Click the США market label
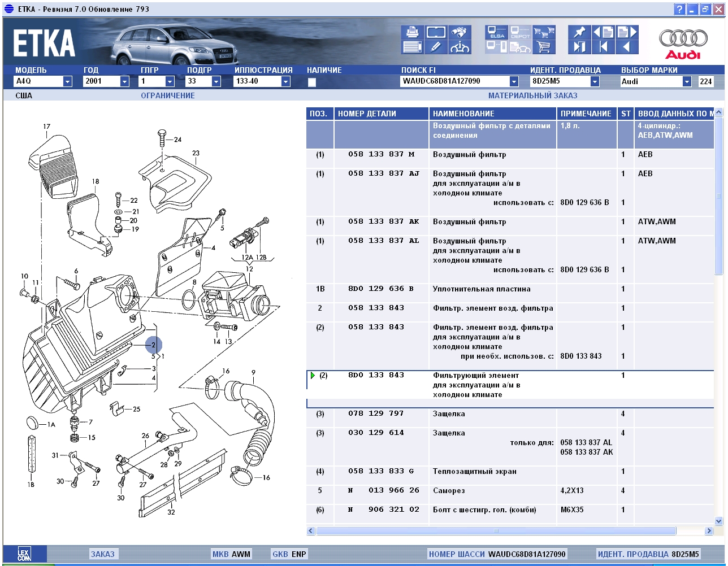Viewport: 728px width, 566px height. click(24, 95)
